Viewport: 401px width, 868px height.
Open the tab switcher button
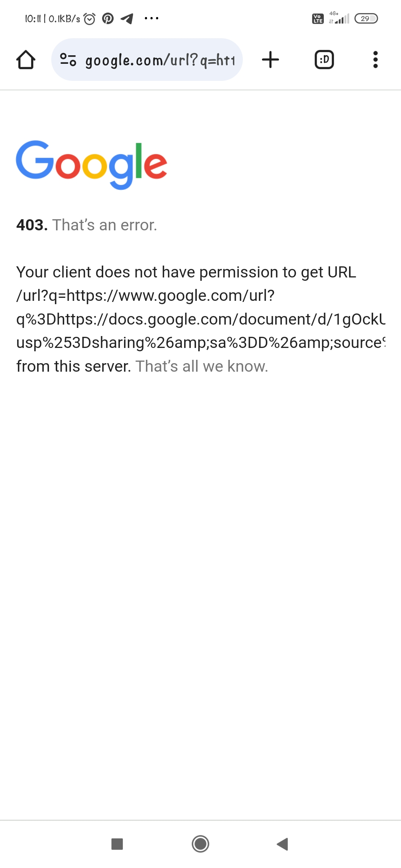[324, 60]
